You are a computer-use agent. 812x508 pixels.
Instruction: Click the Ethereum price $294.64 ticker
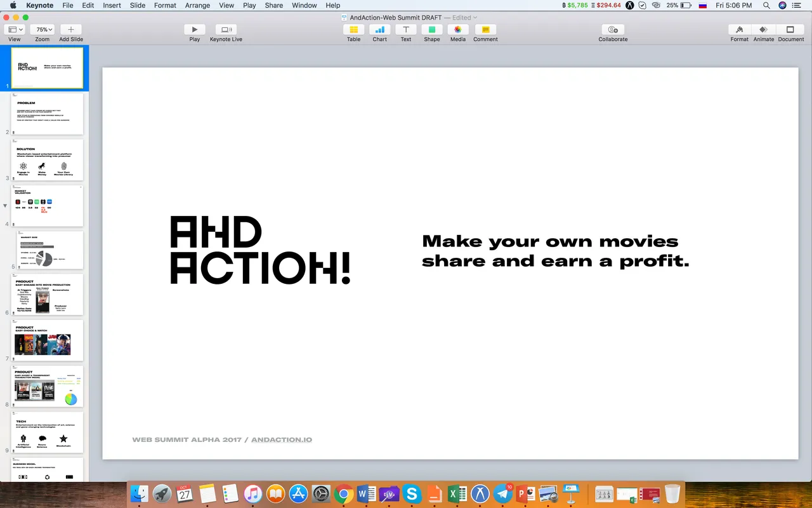606,5
